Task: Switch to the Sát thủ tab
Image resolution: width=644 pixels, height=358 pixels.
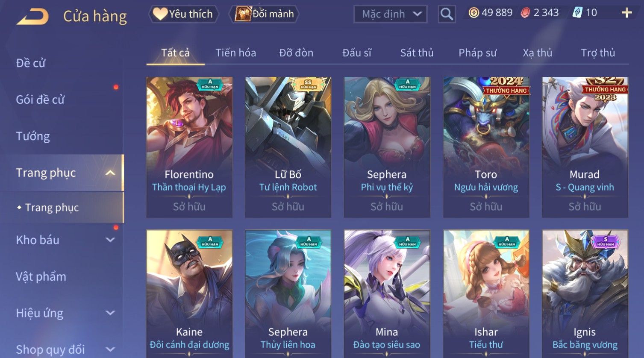Action: 417,53
